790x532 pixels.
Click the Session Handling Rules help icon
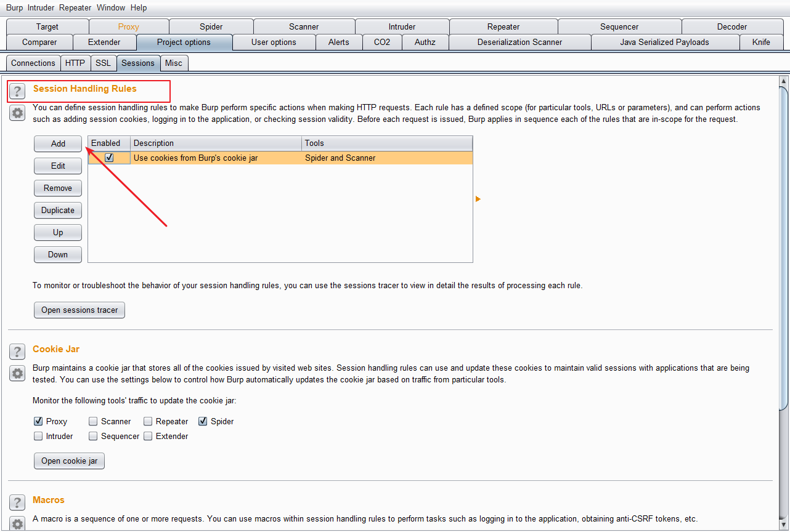(17, 91)
